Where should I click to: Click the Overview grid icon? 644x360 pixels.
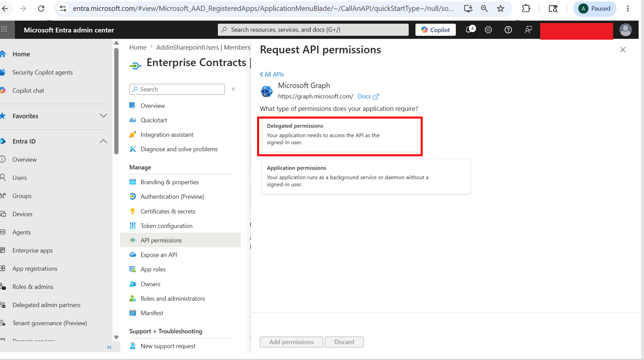click(133, 105)
